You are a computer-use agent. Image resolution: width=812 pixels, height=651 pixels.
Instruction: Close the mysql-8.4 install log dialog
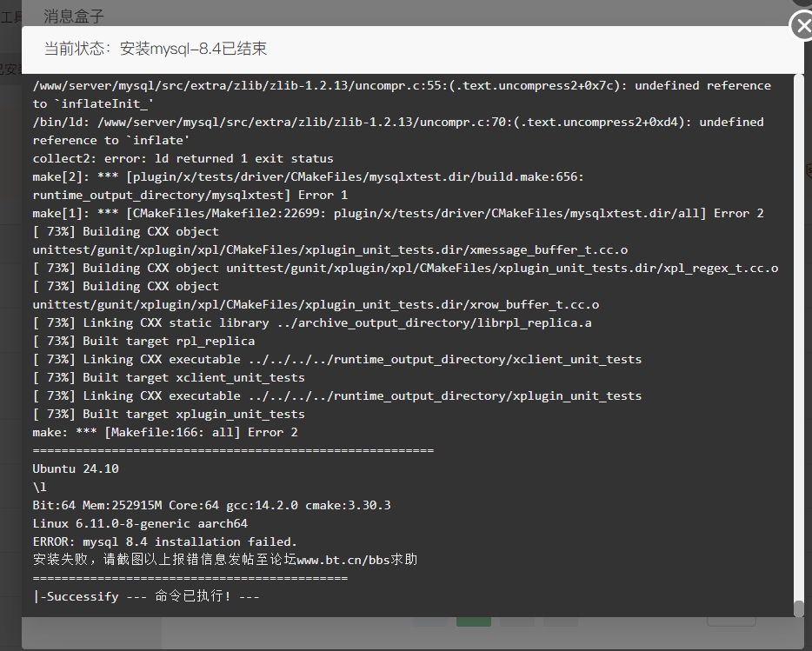[802, 26]
